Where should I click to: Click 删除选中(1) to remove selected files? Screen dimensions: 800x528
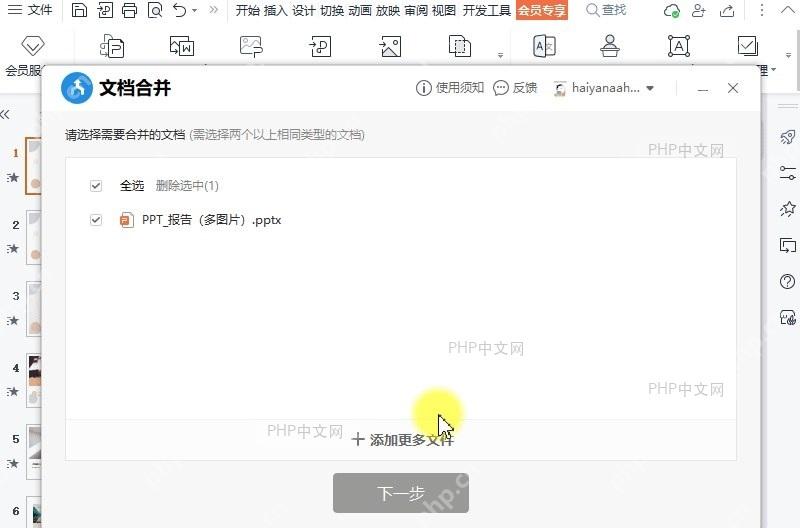pos(187,186)
